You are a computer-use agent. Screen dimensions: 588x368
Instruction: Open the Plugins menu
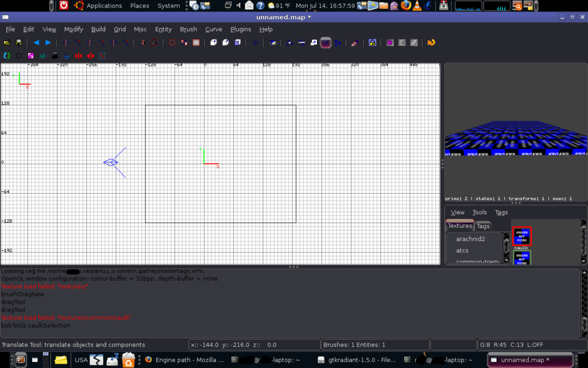pyautogui.click(x=241, y=29)
